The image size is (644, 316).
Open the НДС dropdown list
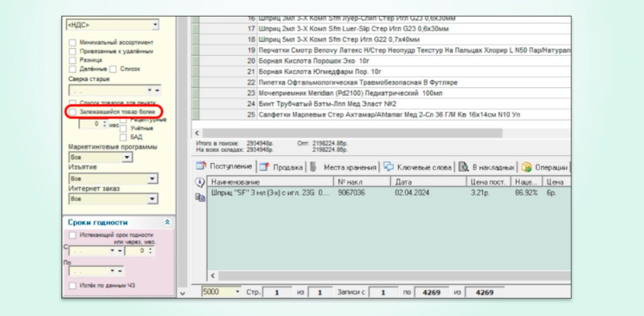click(x=155, y=25)
